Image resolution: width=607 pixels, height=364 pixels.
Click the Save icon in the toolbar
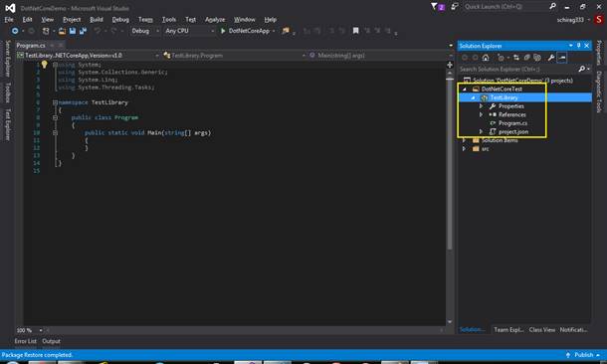[73, 31]
